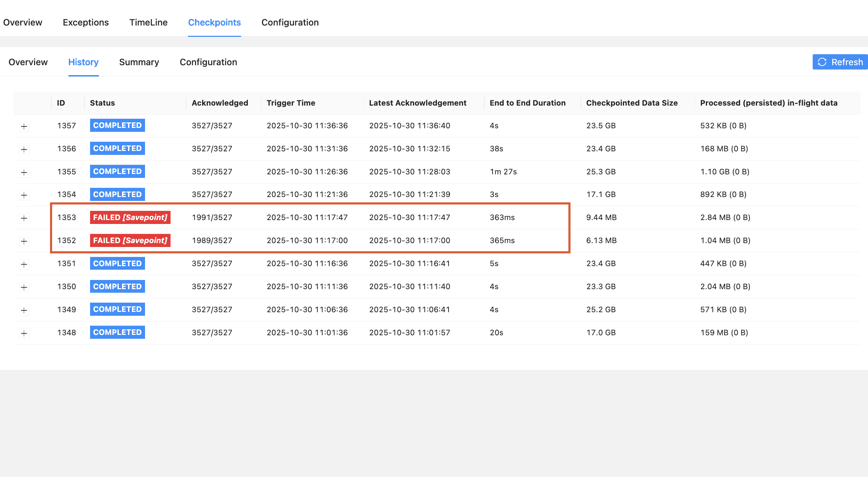Expand checkpoint 1355 row details

24,172
